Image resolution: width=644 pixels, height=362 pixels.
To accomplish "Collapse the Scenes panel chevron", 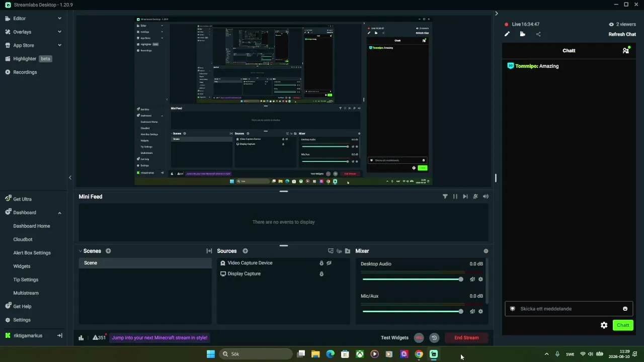I will (x=80, y=251).
